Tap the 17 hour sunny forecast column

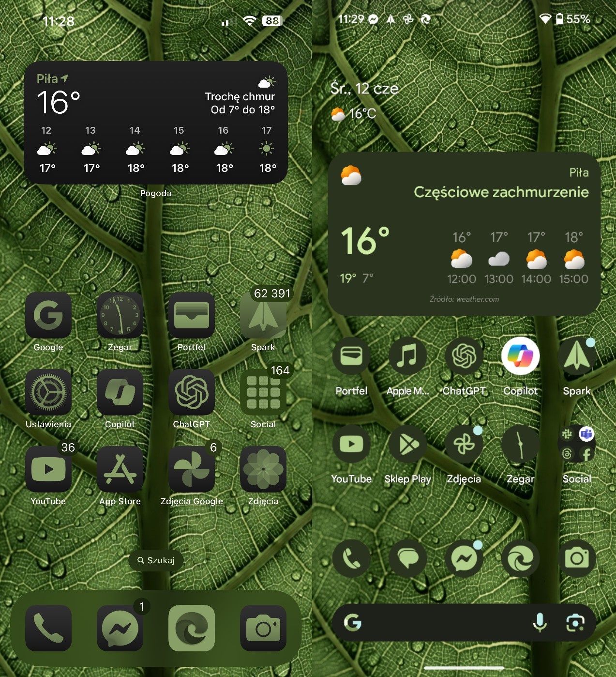(x=267, y=150)
